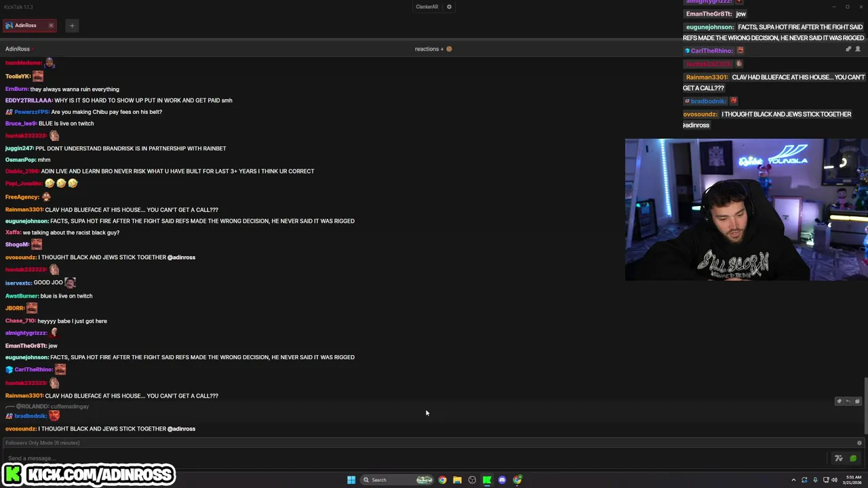The width and height of the screenshot is (868, 488).
Task: Click the taskbar Search box
Action: [397, 480]
